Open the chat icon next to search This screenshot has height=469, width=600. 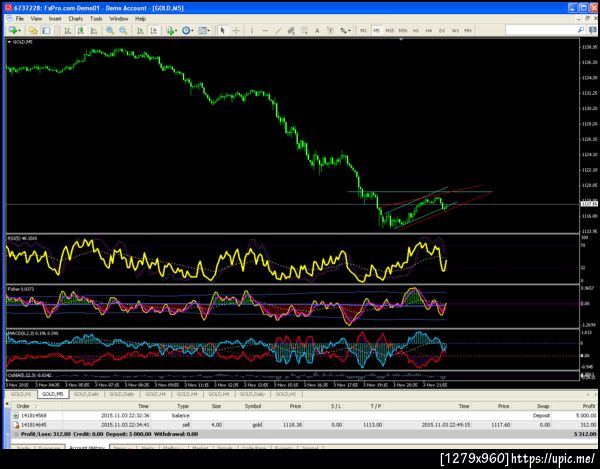pyautogui.click(x=592, y=30)
